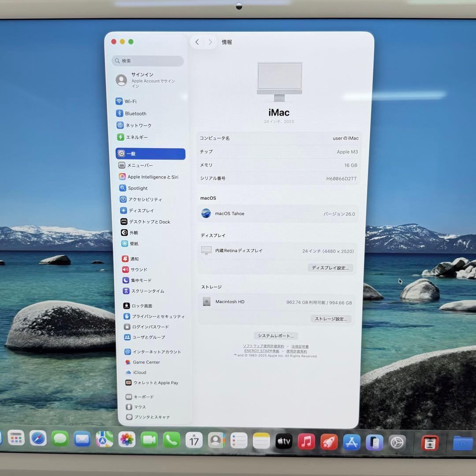Open プライバシーとセキュリティ settings

[154, 316]
